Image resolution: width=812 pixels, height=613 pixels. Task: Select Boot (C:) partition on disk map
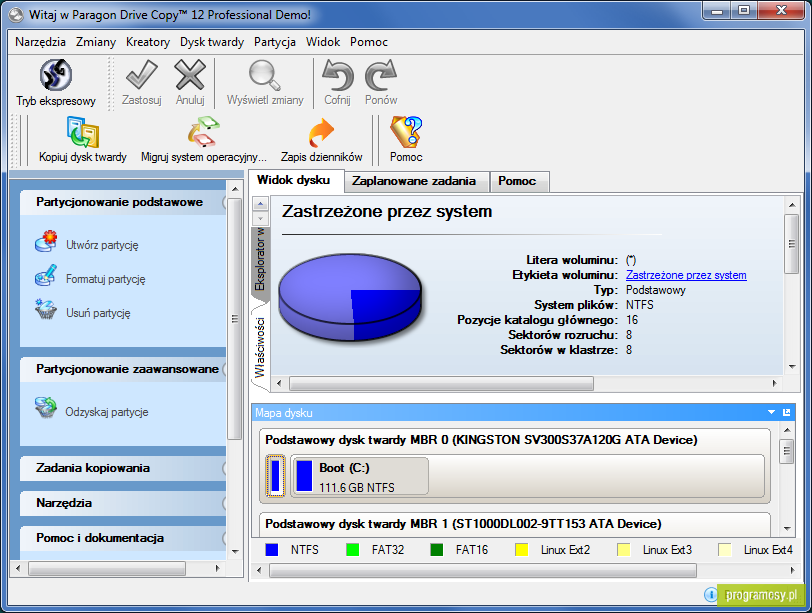[x=359, y=476]
